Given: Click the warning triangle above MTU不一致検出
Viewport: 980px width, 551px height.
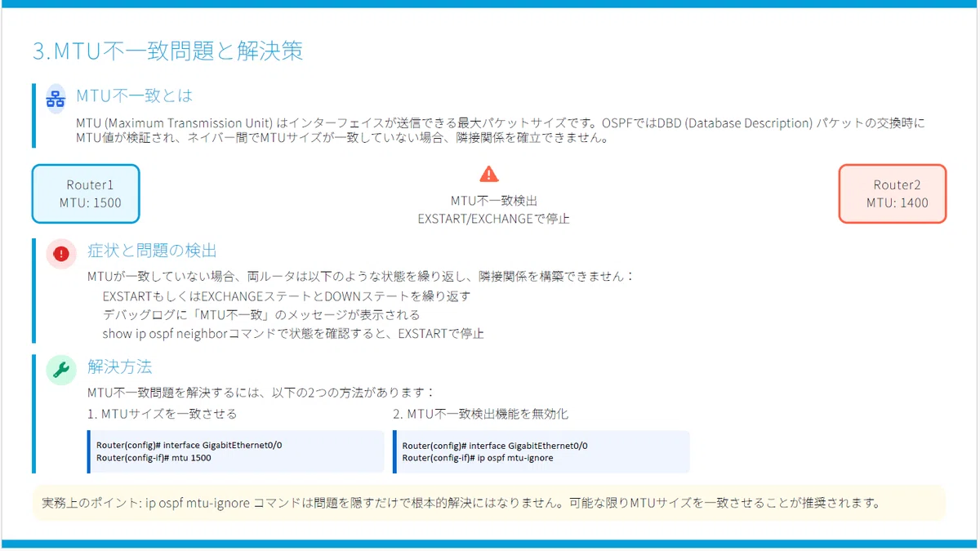Looking at the screenshot, I should pyautogui.click(x=489, y=174).
